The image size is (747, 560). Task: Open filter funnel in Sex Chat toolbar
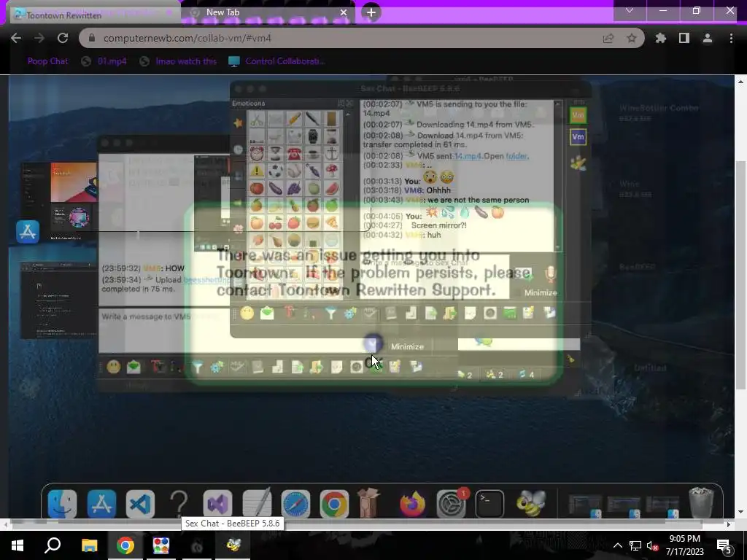tap(330, 313)
